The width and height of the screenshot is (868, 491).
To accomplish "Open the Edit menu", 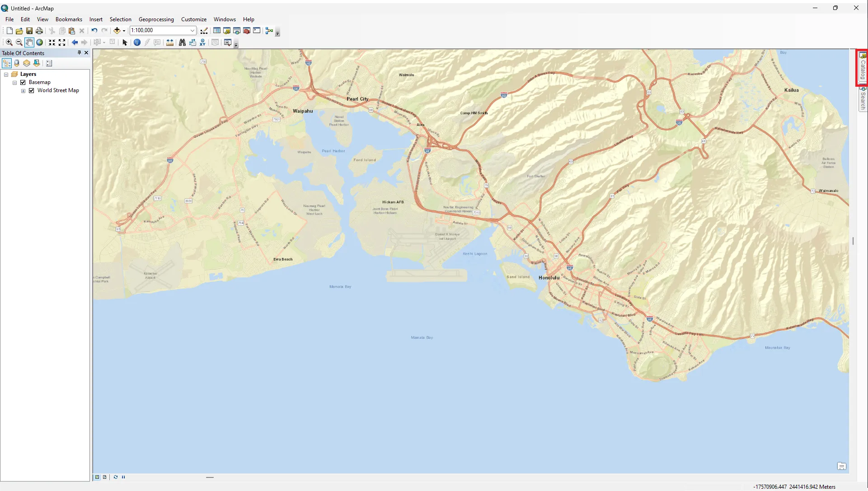I will tap(25, 19).
